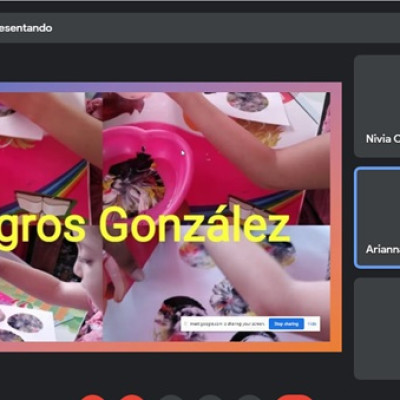Click the small sharing icon in notification bar
The width and height of the screenshot is (400, 400).
click(185, 324)
